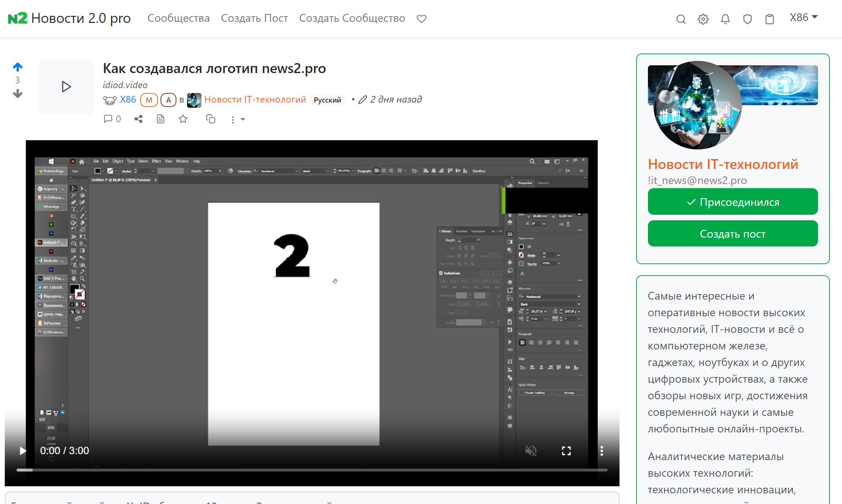Open the X86 user account dropdown

(804, 17)
